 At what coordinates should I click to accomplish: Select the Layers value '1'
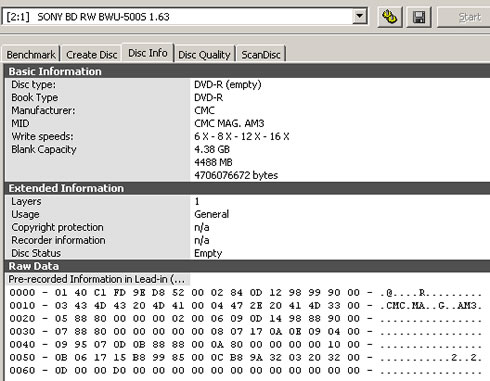click(x=197, y=201)
